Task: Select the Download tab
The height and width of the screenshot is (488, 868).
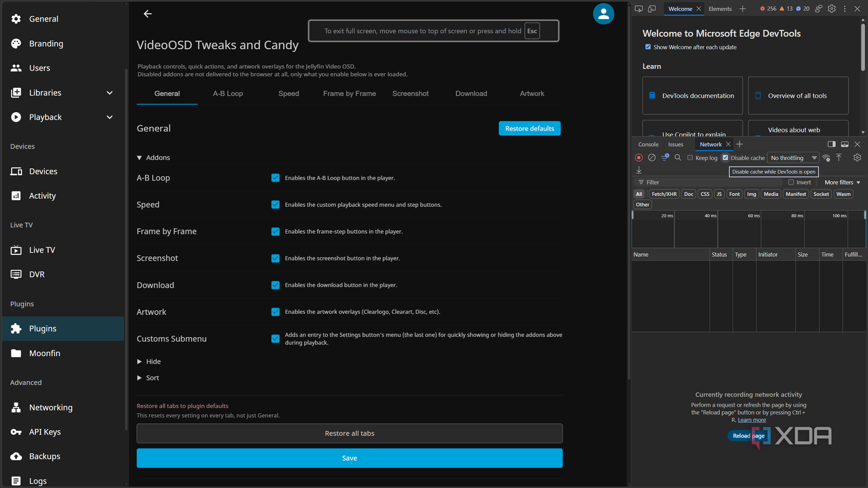Action: click(x=471, y=94)
